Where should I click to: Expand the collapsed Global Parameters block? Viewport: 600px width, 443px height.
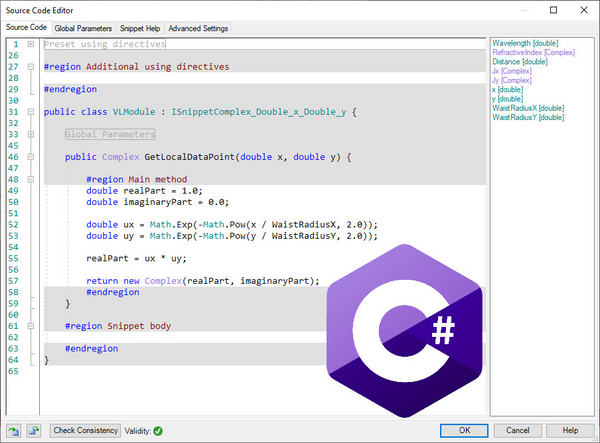[x=31, y=134]
